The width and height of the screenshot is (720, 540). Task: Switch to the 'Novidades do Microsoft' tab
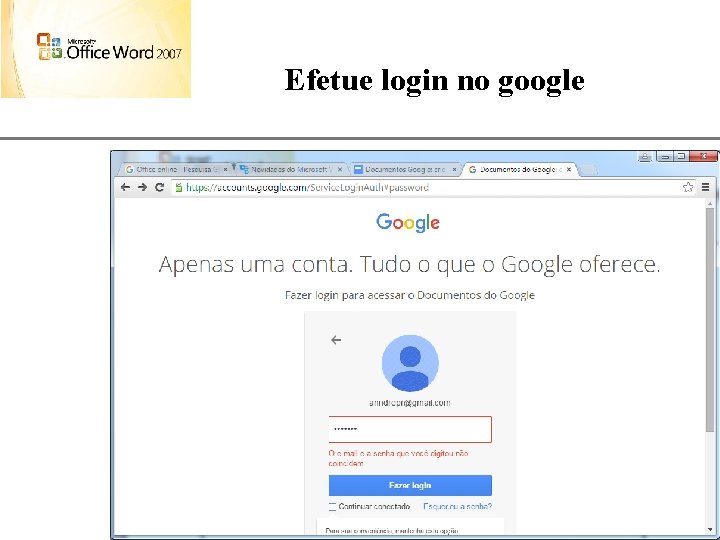(x=290, y=169)
